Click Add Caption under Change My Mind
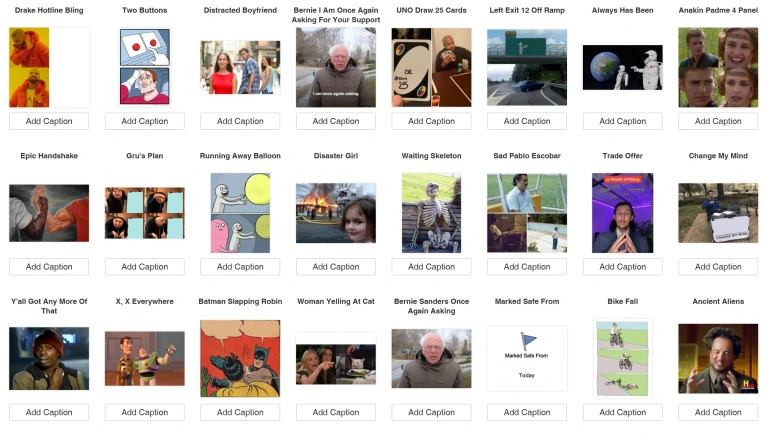 click(718, 267)
